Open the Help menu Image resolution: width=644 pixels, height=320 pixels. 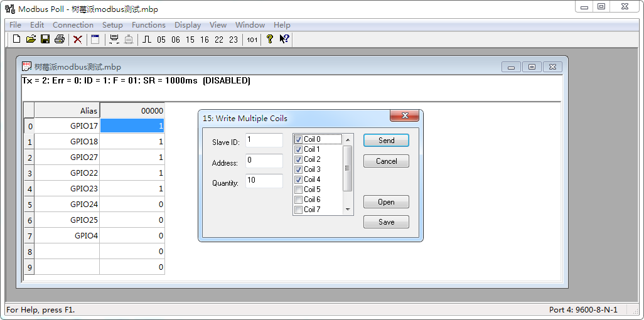click(282, 24)
